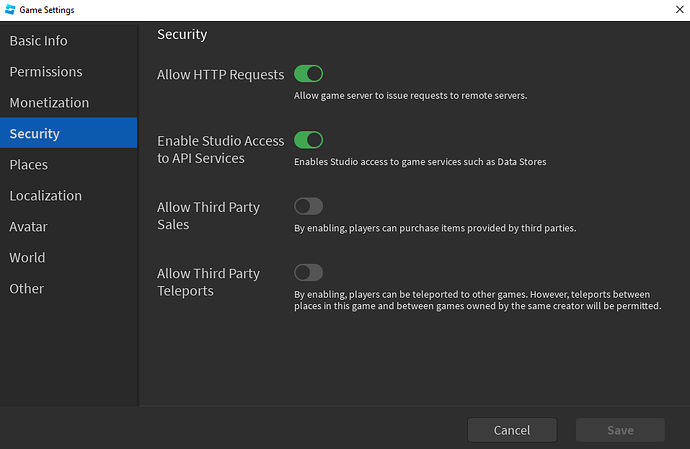Enable the Allow Third Party Sales toggle

click(x=308, y=206)
